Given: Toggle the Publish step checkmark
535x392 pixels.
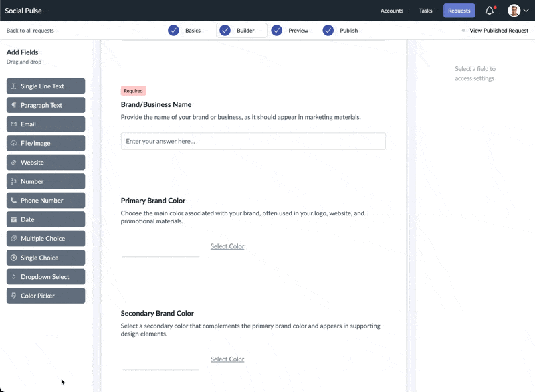Looking at the screenshot, I should point(328,30).
